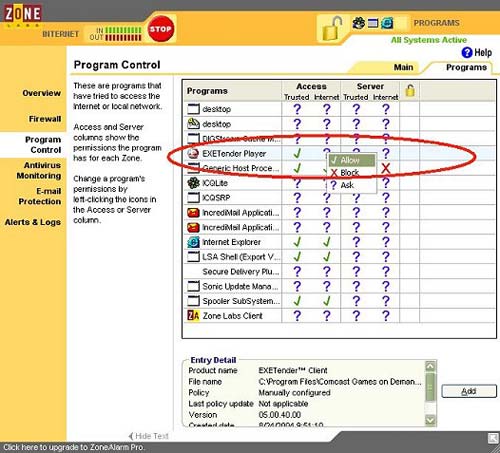Click the Add button
The image size is (500, 453).
469,391
